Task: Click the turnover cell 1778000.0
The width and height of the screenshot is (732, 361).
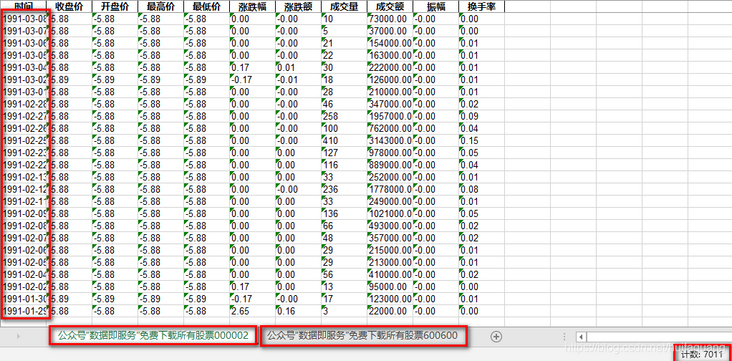Action: coord(389,189)
